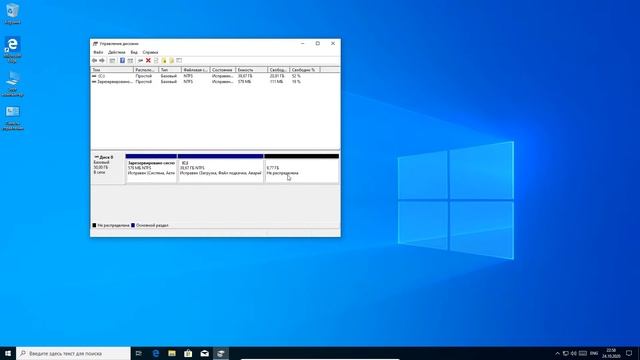Viewport: 640px width, 360px height.
Task: Select the unallocated Не распределена partition block
Action: click(301, 169)
